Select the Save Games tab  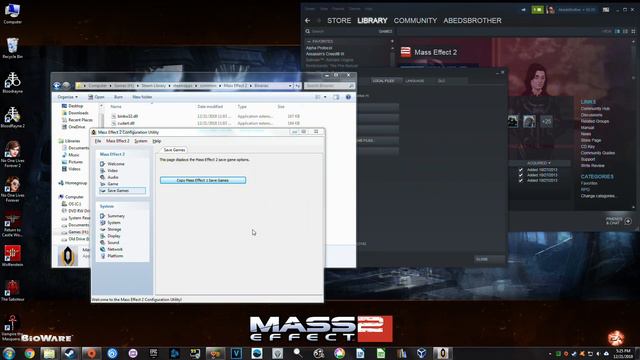pos(174,150)
